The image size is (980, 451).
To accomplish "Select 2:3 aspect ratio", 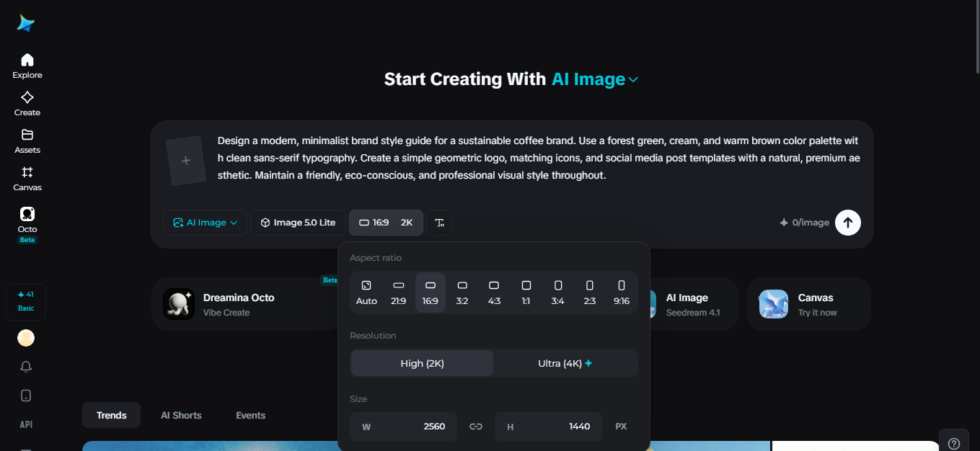I will point(589,293).
